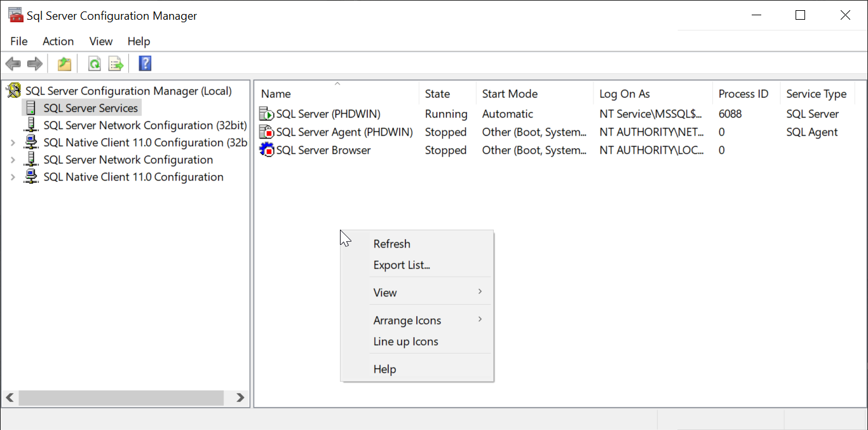Open the Action menu
This screenshot has height=430, width=868.
tap(58, 41)
